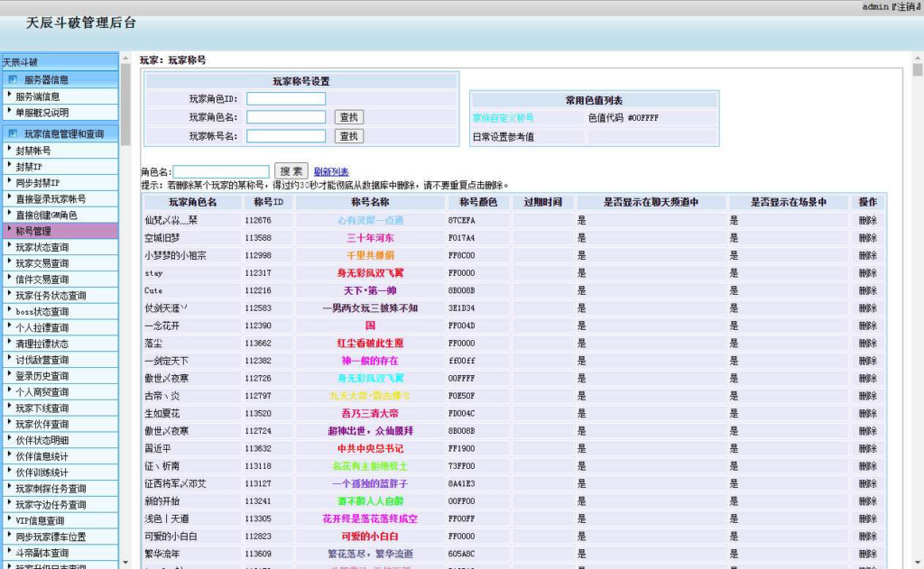The image size is (924, 569).
Task: Click the main page scrollbar thumb
Action: point(918,70)
